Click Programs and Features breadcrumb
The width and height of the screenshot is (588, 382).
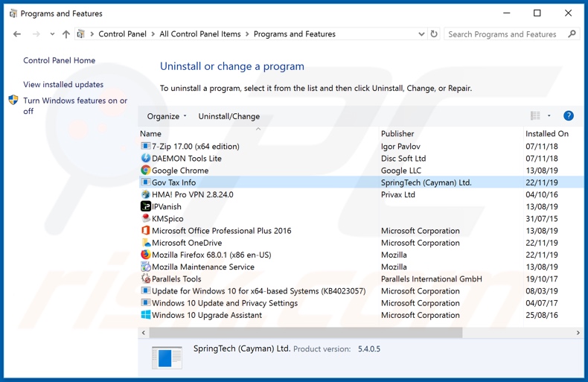pyautogui.click(x=295, y=34)
